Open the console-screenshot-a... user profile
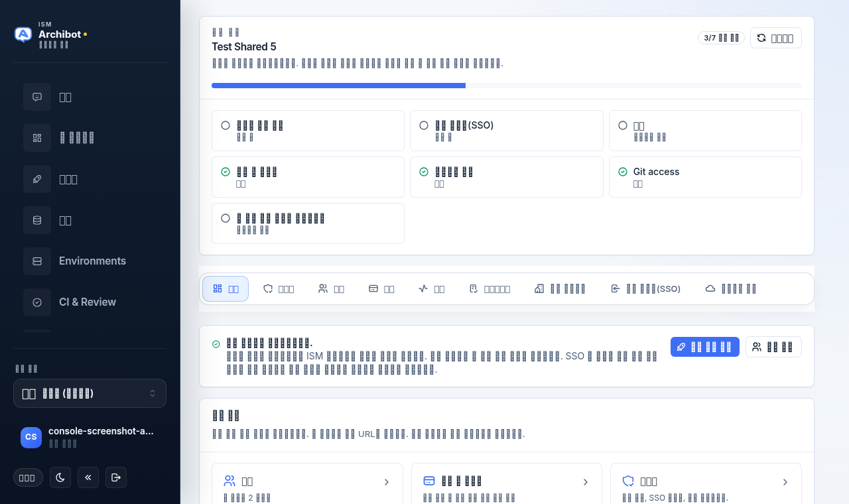 point(90,437)
